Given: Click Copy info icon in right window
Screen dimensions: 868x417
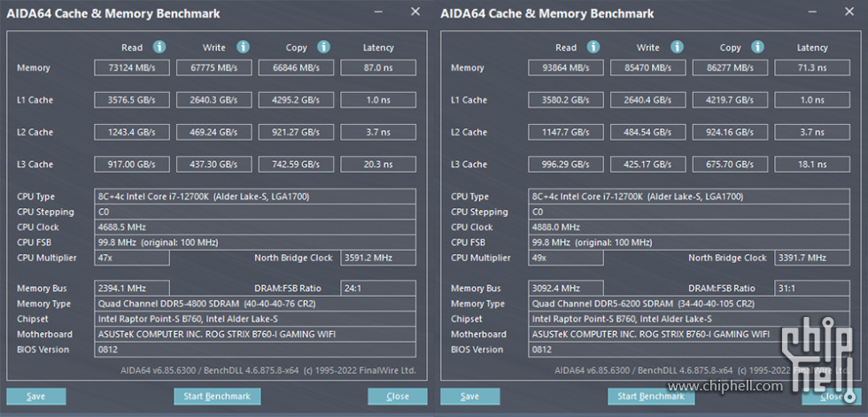Looking at the screenshot, I should 758,47.
